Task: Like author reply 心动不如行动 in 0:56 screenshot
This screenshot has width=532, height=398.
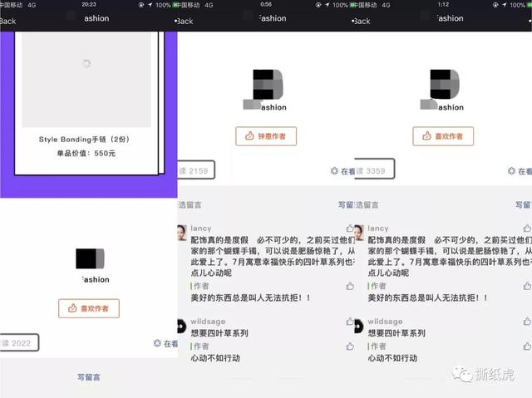Action: 350,346
